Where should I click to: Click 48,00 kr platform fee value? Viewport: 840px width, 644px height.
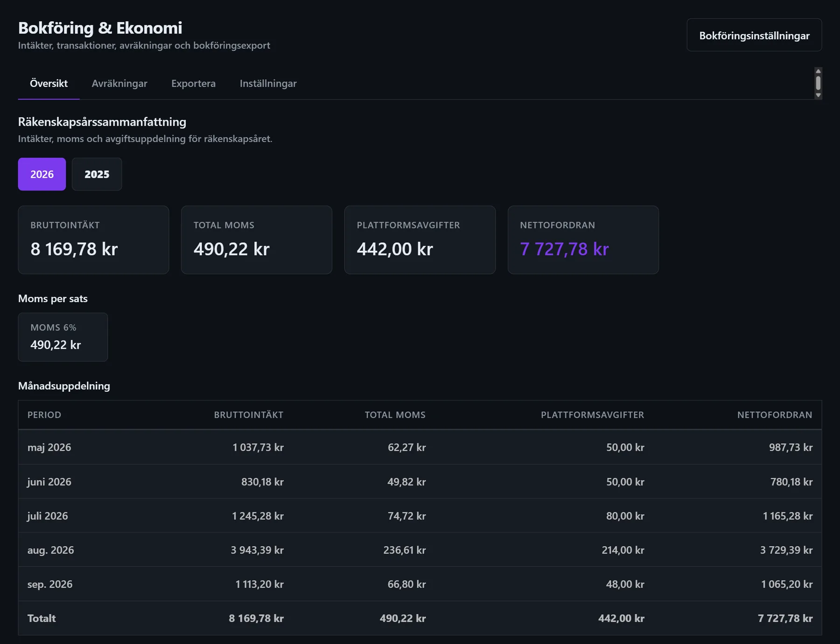click(x=625, y=584)
